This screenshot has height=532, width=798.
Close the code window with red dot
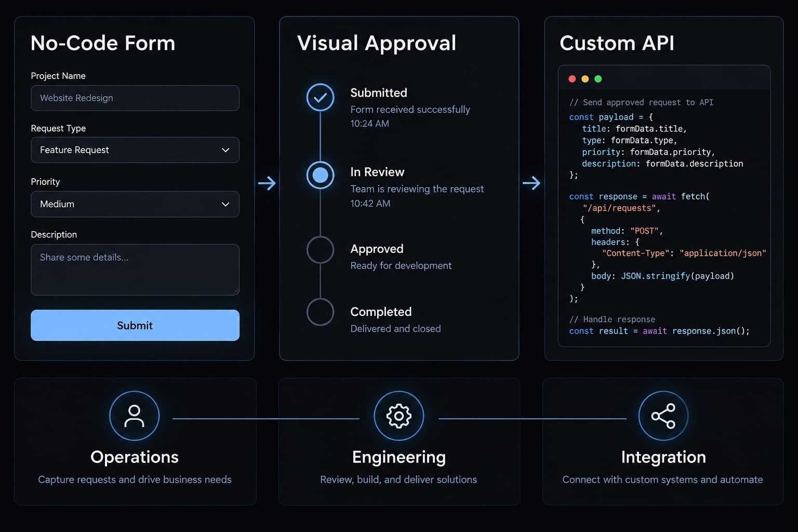572,79
